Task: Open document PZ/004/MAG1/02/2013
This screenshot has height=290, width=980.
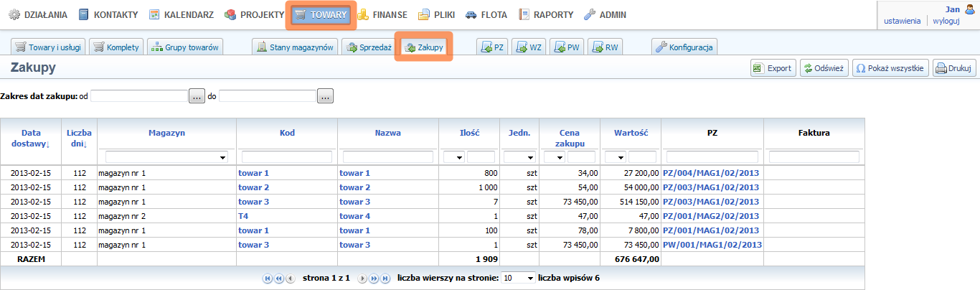Action: click(711, 173)
